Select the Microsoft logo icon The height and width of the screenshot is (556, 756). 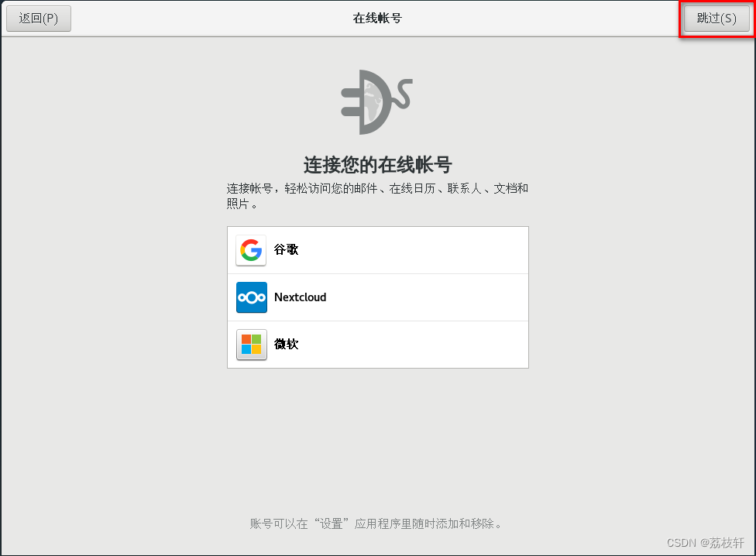click(x=251, y=345)
